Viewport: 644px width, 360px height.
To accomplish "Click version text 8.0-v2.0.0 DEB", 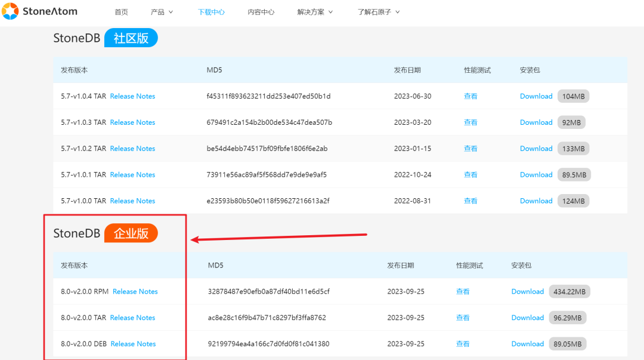I will click(84, 344).
